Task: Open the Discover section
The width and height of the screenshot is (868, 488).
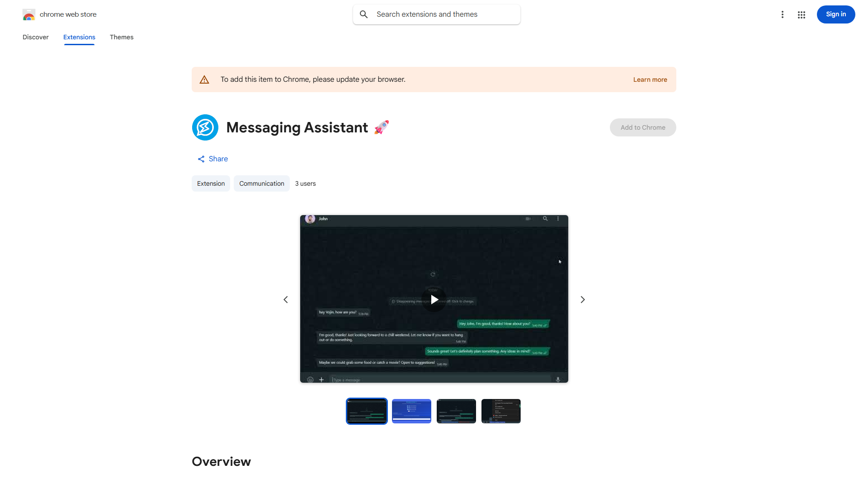Action: tap(35, 37)
